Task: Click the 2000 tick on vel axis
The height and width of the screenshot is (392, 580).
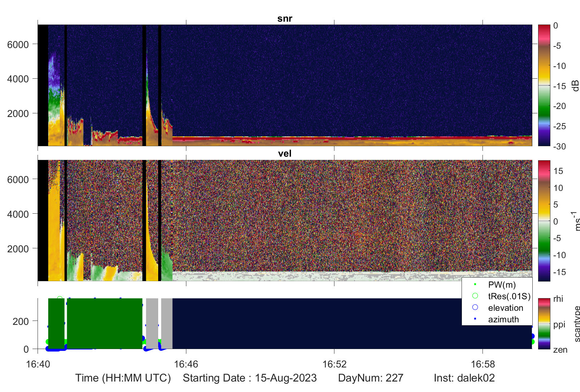Action: pyautogui.click(x=18, y=249)
